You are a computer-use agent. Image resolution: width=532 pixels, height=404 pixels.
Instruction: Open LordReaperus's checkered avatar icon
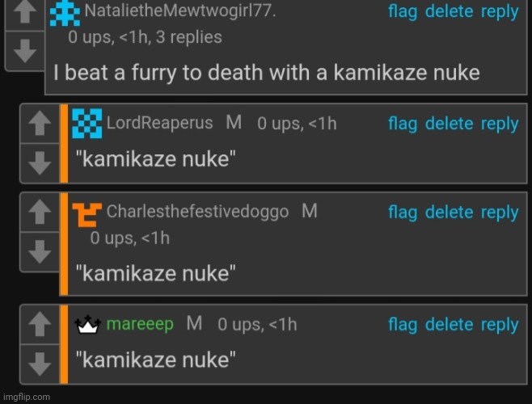pos(87,124)
